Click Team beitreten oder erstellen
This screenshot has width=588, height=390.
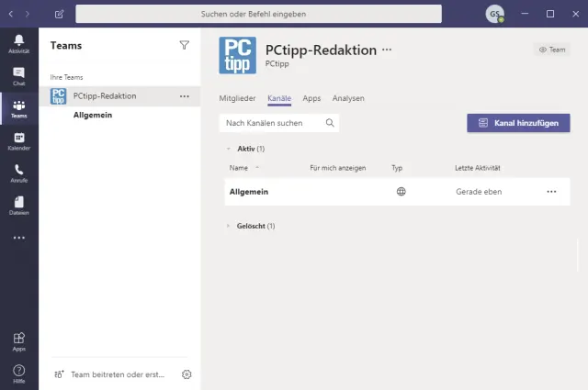click(118, 374)
